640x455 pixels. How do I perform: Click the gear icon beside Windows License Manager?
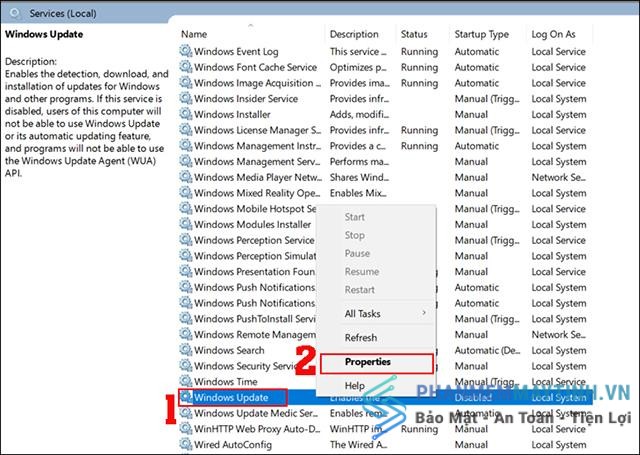point(186,130)
